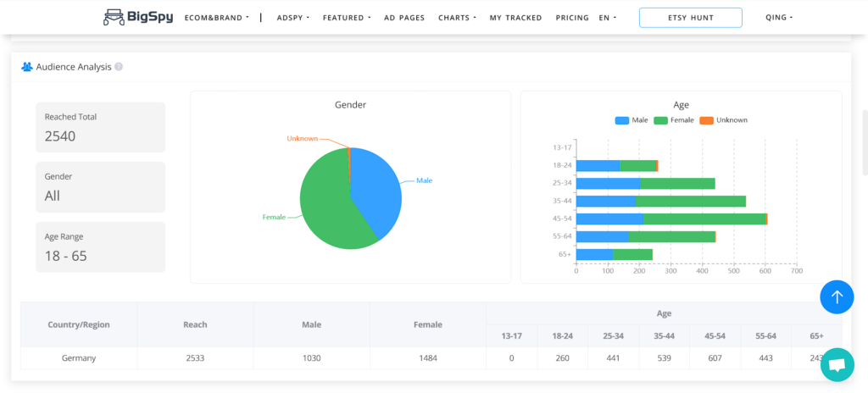
Task: Click the reach value 2533
Action: pyautogui.click(x=195, y=358)
